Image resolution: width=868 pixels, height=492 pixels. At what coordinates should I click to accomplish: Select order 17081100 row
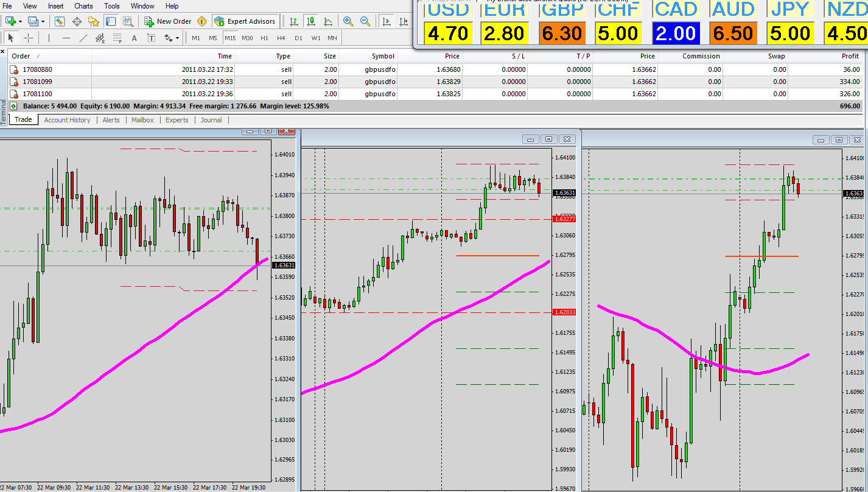[x=435, y=94]
